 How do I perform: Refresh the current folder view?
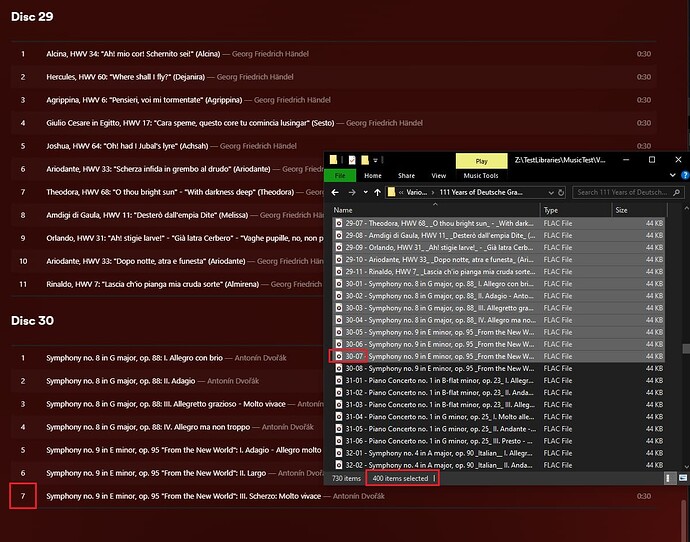pos(561,192)
